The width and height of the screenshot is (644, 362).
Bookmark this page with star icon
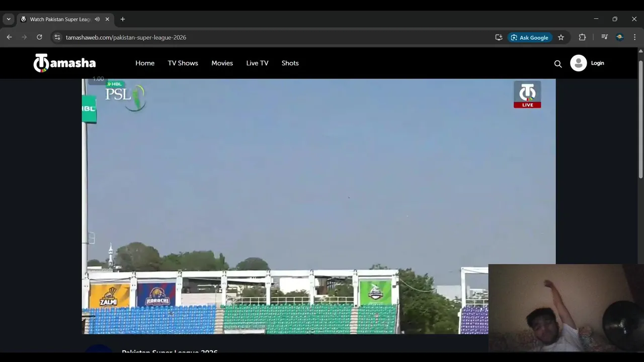tap(561, 37)
